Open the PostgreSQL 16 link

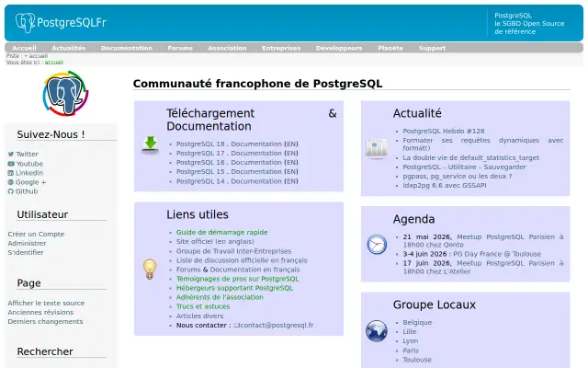[200, 162]
